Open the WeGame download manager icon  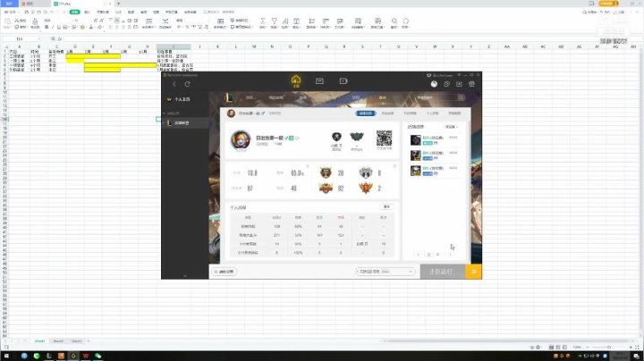[459, 84]
